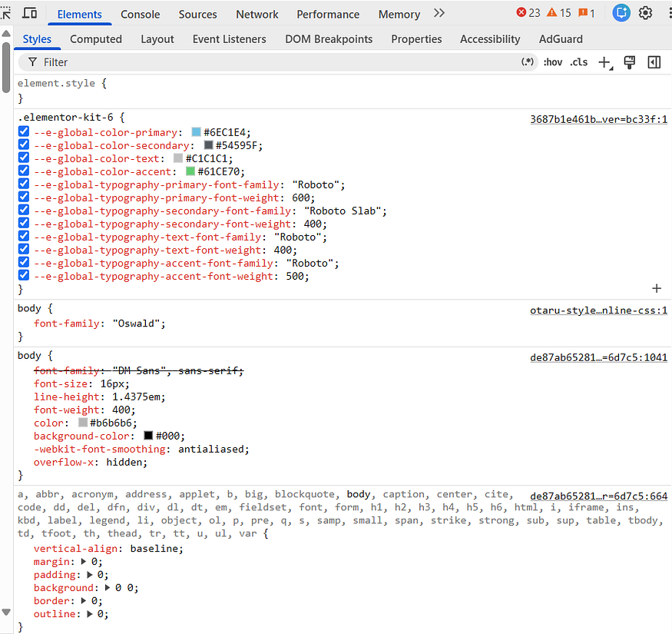The width and height of the screenshot is (672, 634).
Task: Open the #54595F color swatch
Action: (x=208, y=145)
